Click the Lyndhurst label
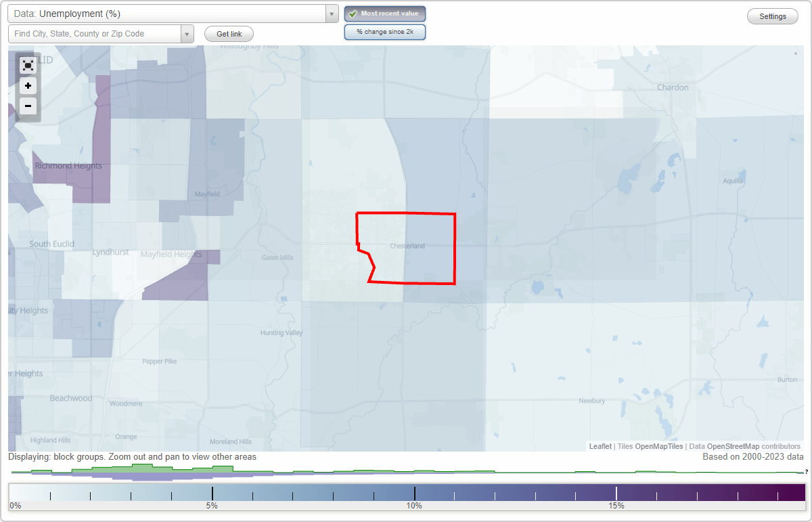This screenshot has width=812, height=522. [110, 253]
